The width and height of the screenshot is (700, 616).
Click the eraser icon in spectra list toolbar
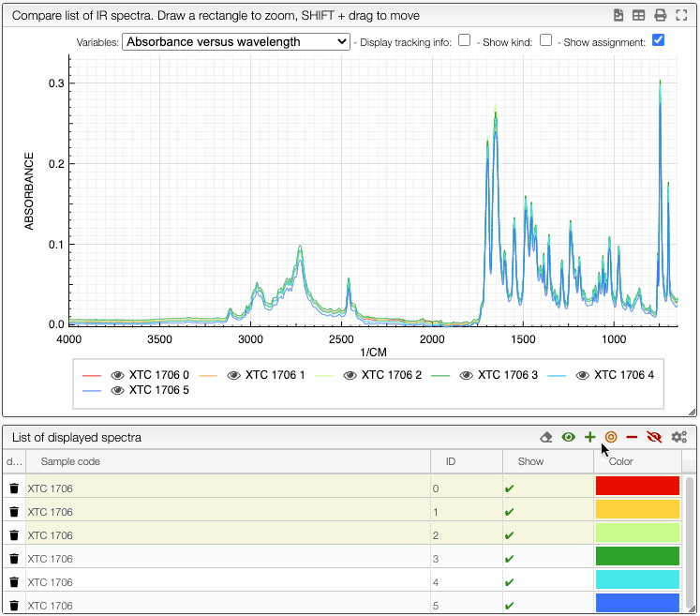[x=546, y=437]
